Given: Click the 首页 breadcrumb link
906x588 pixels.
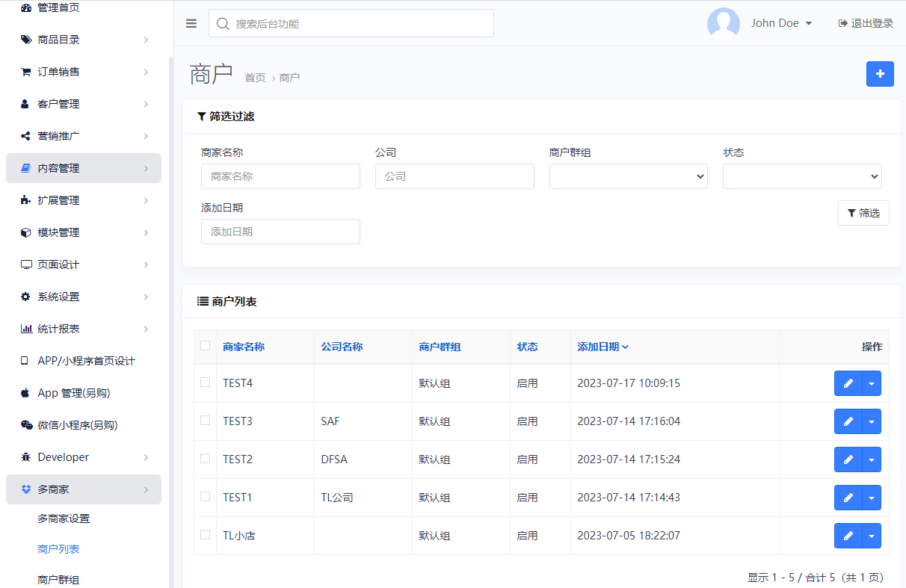Looking at the screenshot, I should point(255,78).
